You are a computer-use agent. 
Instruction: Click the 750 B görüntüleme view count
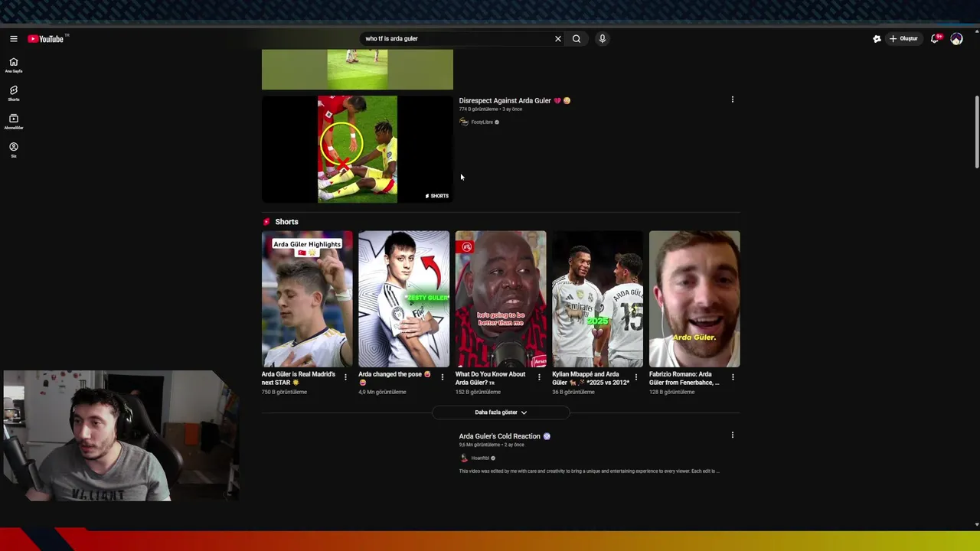tap(284, 392)
